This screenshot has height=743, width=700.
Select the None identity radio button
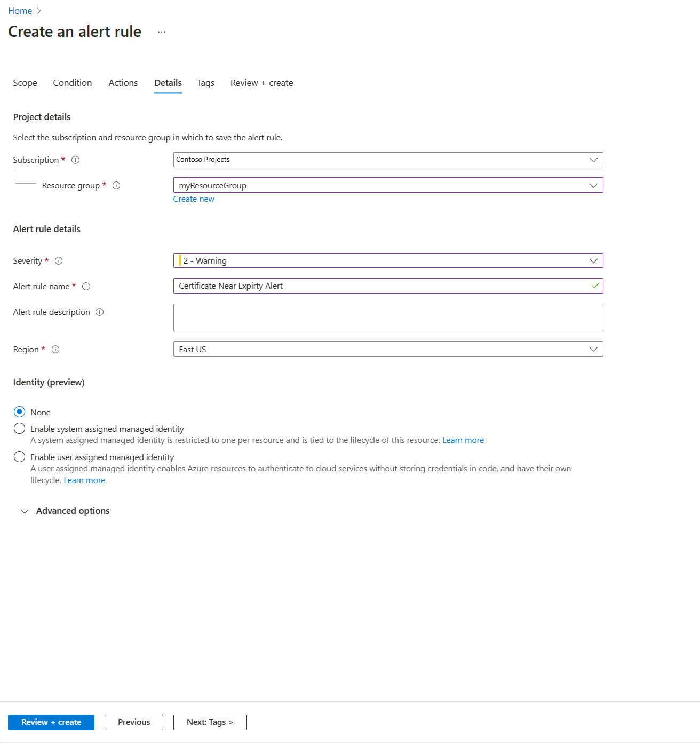[x=19, y=412]
